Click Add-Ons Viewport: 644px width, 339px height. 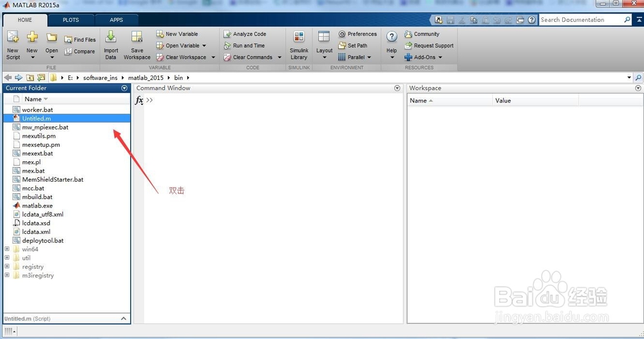420,57
